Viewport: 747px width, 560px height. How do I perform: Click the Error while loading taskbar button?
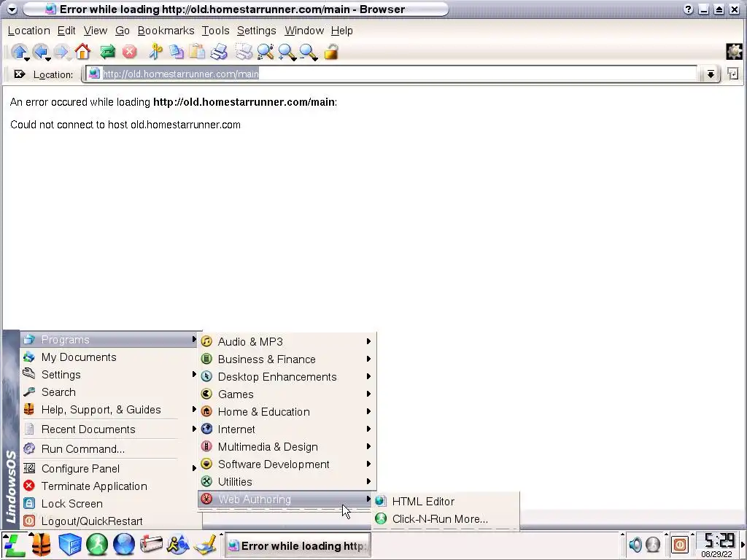point(298,545)
